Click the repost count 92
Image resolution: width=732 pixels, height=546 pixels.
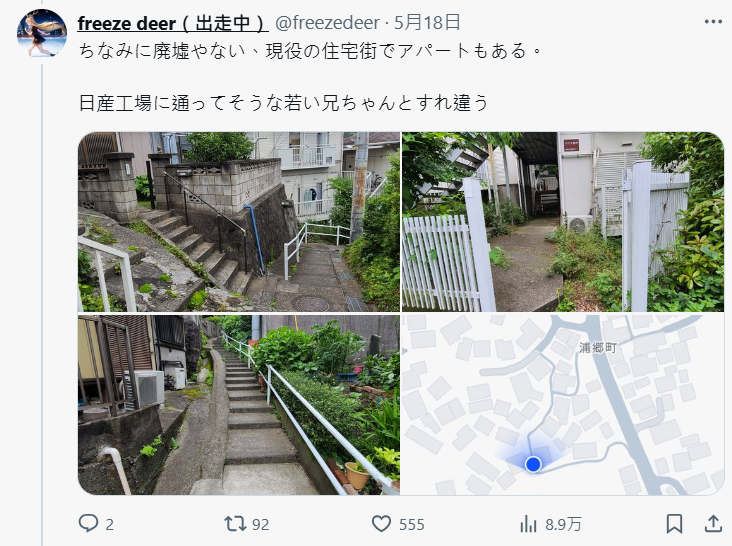(260, 525)
